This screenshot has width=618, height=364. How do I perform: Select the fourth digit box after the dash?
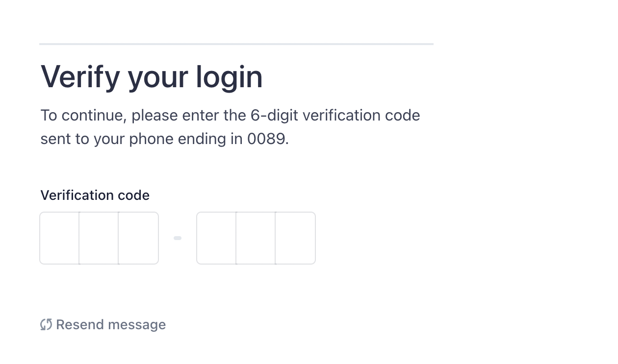pyautogui.click(x=216, y=238)
